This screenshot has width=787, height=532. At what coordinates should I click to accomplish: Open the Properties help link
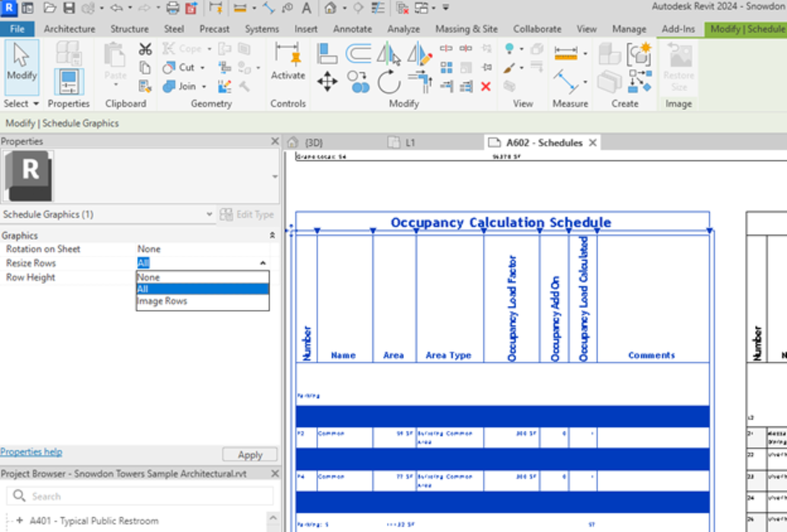coord(31,452)
